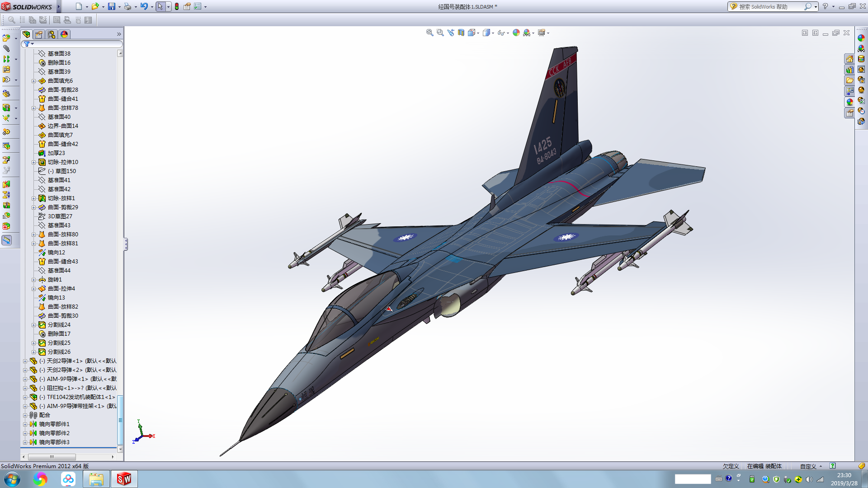Click the Undo icon
Image resolution: width=868 pixels, height=488 pixels.
pyautogui.click(x=144, y=6)
